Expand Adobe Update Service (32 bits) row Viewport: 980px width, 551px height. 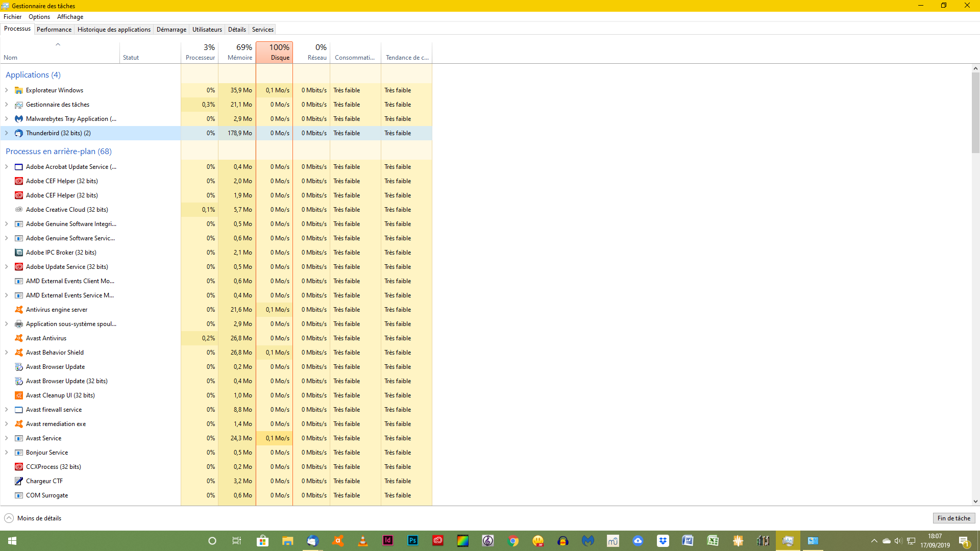click(6, 267)
